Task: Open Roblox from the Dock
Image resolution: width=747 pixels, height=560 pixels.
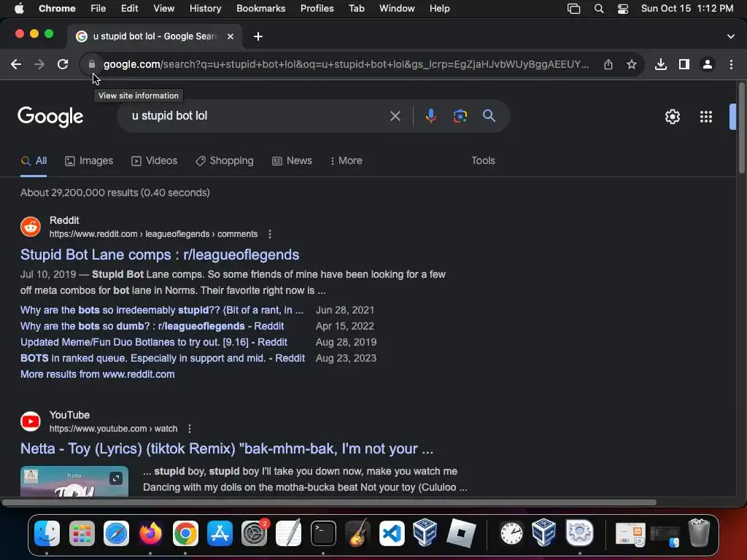Action: (461, 533)
